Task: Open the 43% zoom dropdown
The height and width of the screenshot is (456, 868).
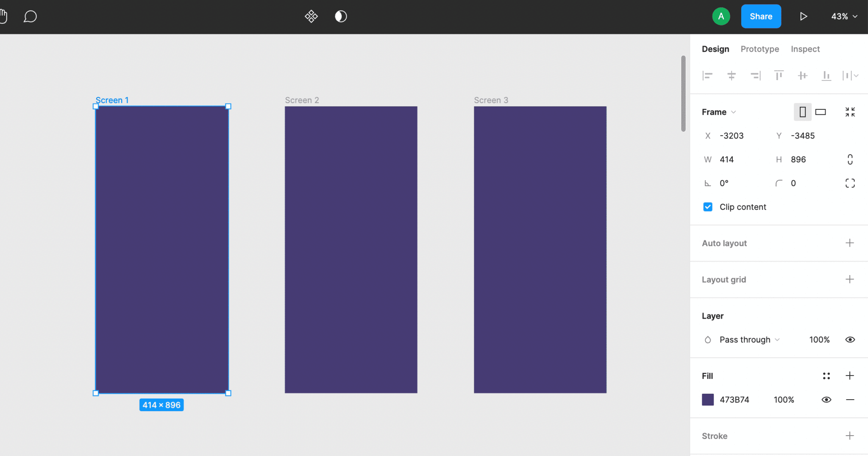Action: click(x=844, y=16)
